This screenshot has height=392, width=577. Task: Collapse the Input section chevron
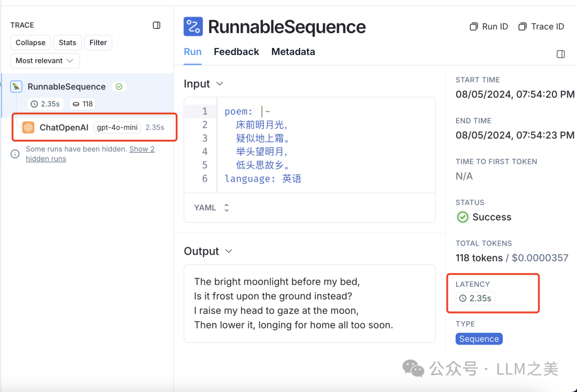[219, 84]
